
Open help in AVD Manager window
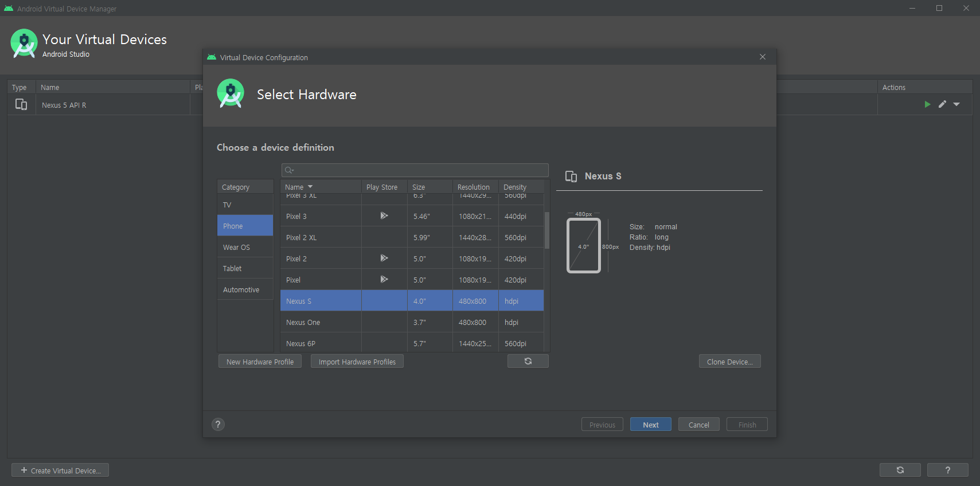point(948,470)
